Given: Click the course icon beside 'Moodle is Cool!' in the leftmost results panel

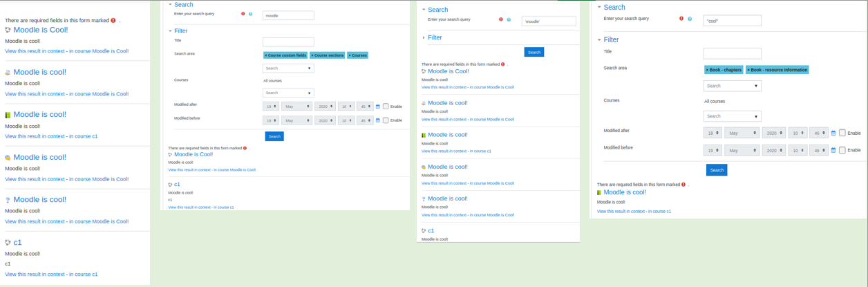Looking at the screenshot, I should [x=8, y=30].
